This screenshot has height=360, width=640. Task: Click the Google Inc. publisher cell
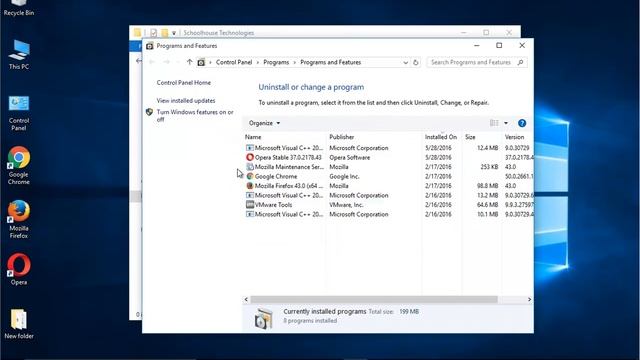(x=344, y=176)
